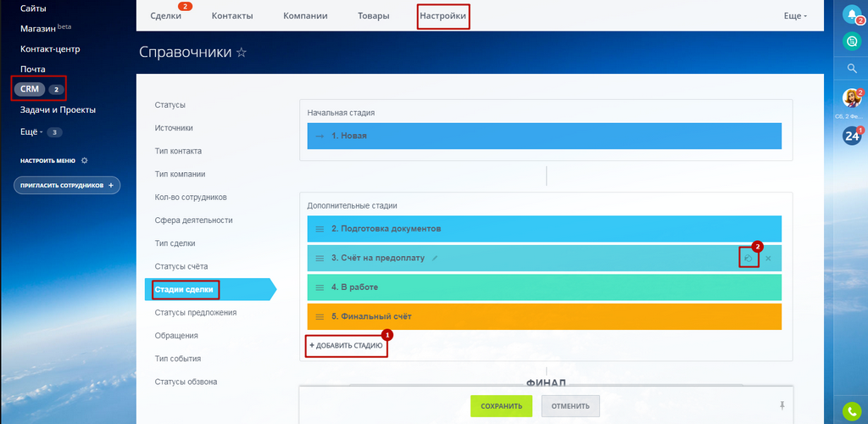Screen dimensions: 868x424
Task: Click Добавить стадию button
Action: tap(346, 345)
